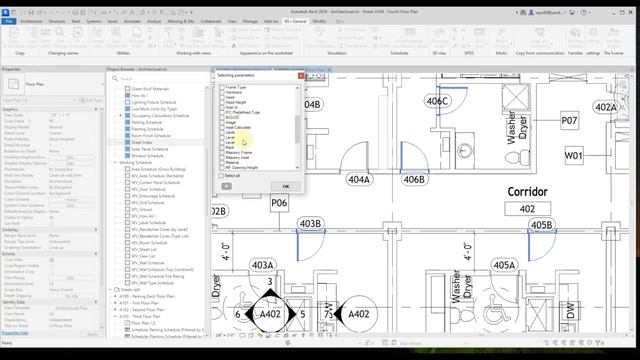Click the Edit Type button
Viewport: 640px width, 360px height.
[91, 100]
